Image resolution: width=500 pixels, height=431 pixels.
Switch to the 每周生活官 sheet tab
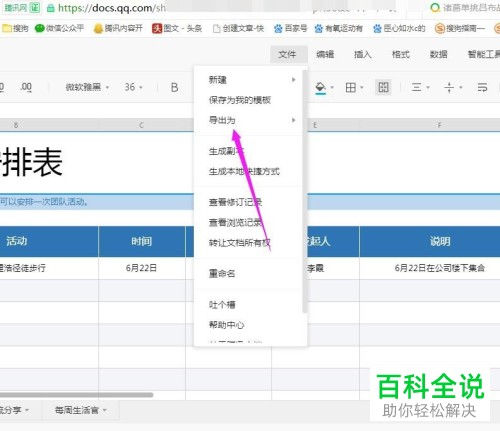pos(77,410)
